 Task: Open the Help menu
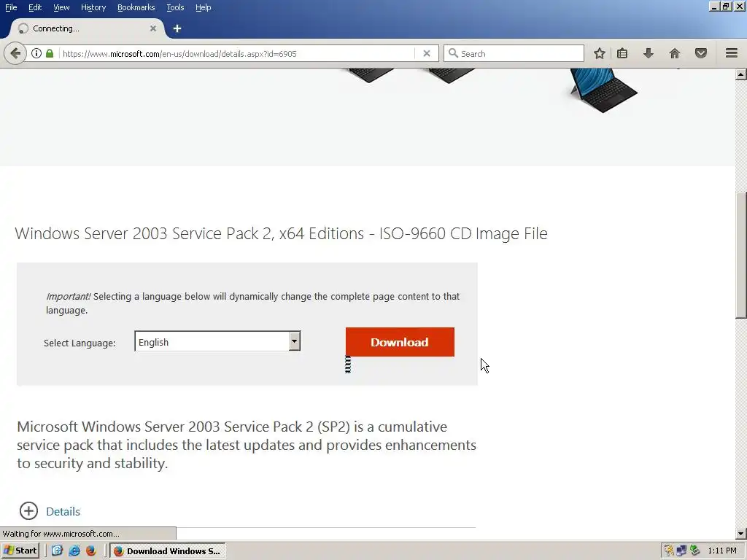pyautogui.click(x=204, y=7)
